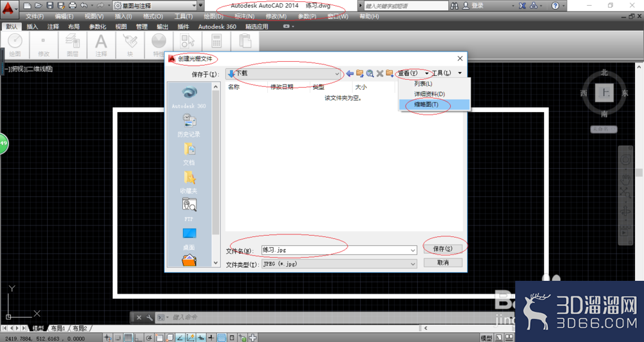
Task: Expand the quick access toolbar customize arrow
Action: click(200, 6)
